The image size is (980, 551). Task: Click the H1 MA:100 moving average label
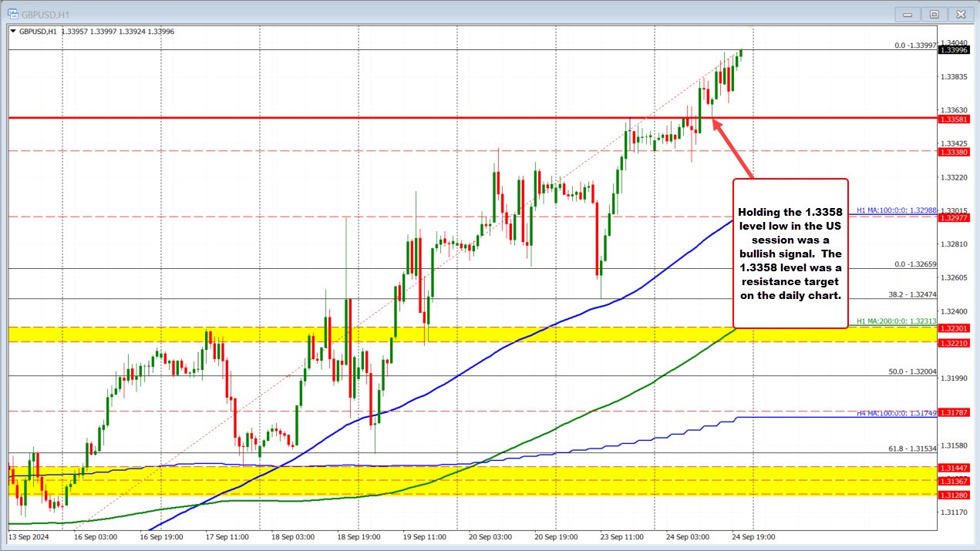897,210
